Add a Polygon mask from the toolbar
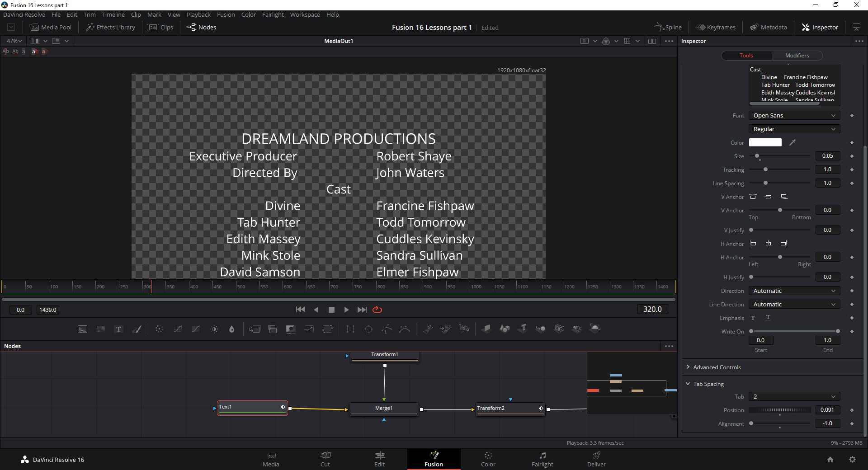Image resolution: width=868 pixels, height=470 pixels. (x=387, y=329)
